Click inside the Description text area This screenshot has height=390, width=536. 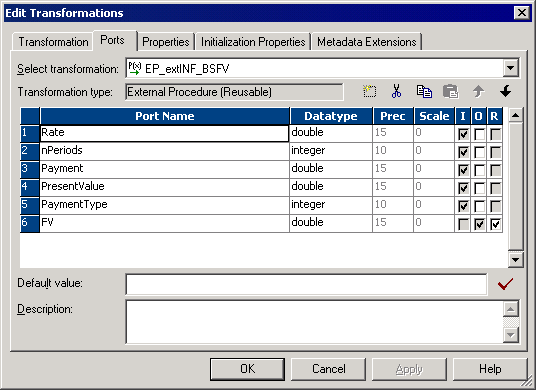pos(314,322)
